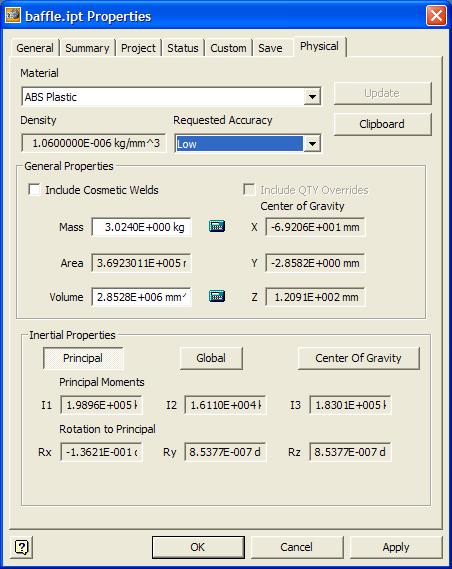The width and height of the screenshot is (452, 569).
Task: Click the "Principal Moments" label
Action: click(102, 382)
